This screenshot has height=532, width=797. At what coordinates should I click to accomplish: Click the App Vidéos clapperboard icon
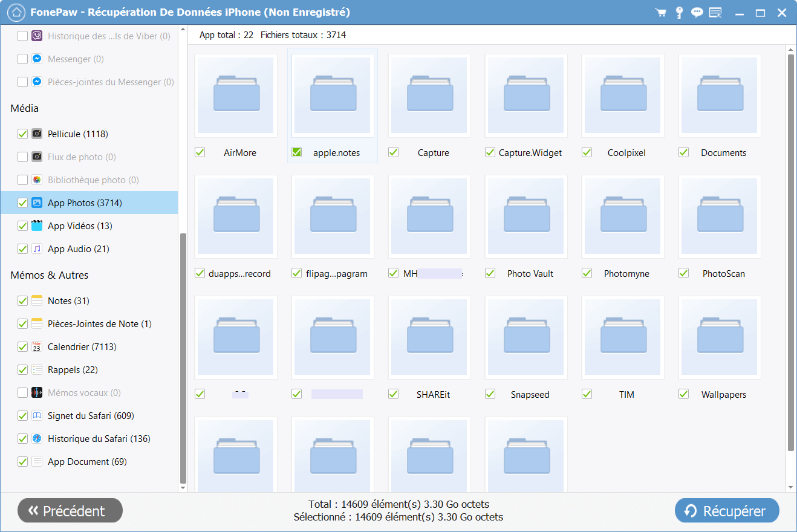point(37,226)
